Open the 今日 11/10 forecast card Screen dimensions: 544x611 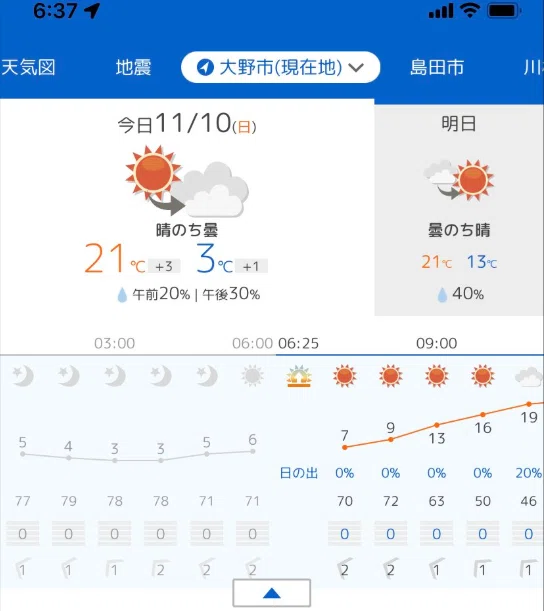coord(187,207)
